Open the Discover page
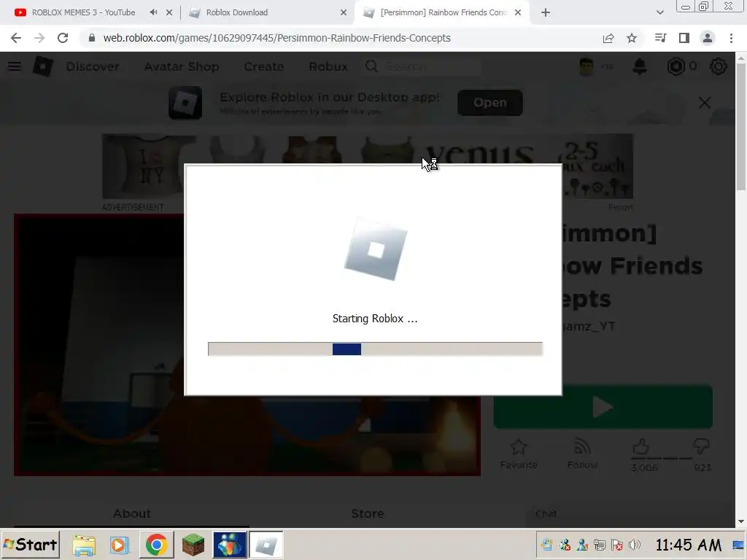Image resolution: width=747 pixels, height=560 pixels. point(93,66)
